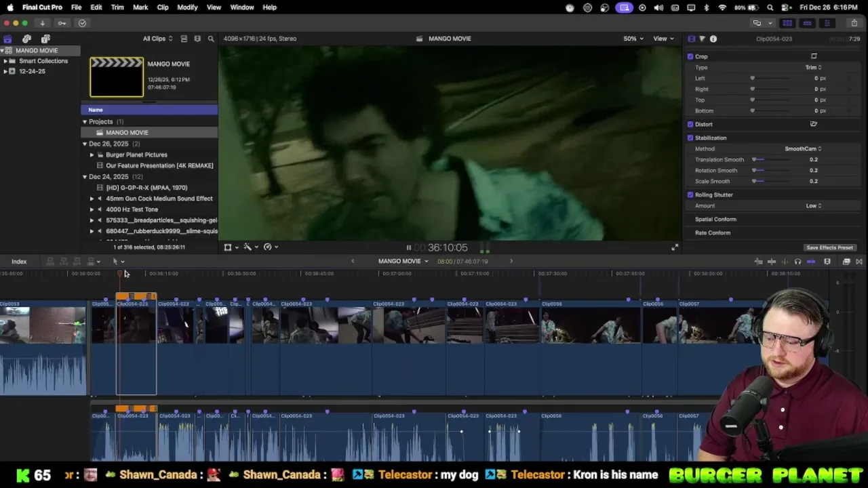Toggle solo selected clips headphones
The image size is (868, 488).
coord(797,262)
